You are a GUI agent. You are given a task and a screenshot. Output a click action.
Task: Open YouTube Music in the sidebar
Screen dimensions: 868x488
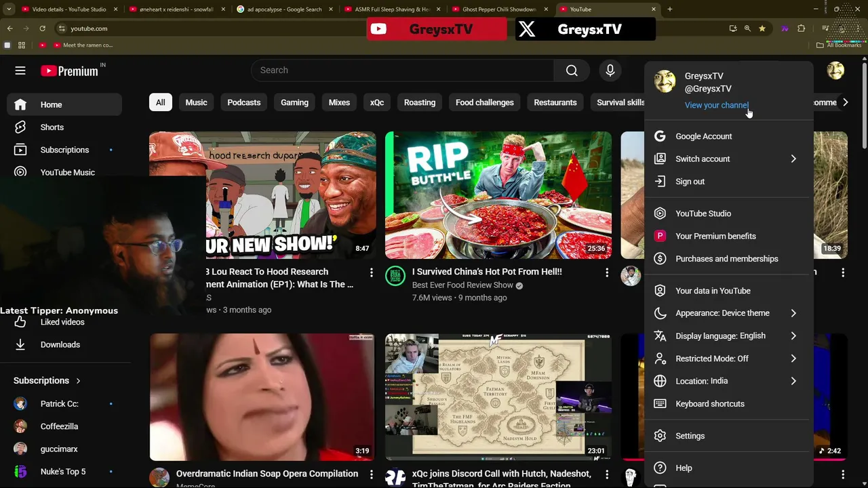[64, 172]
